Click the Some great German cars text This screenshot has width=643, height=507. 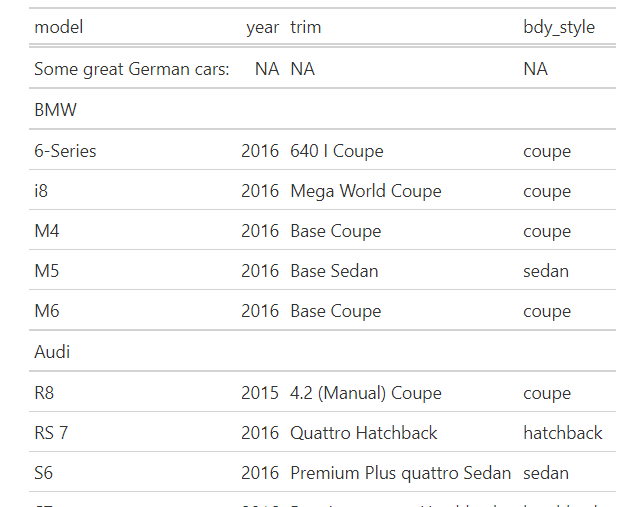[132, 69]
